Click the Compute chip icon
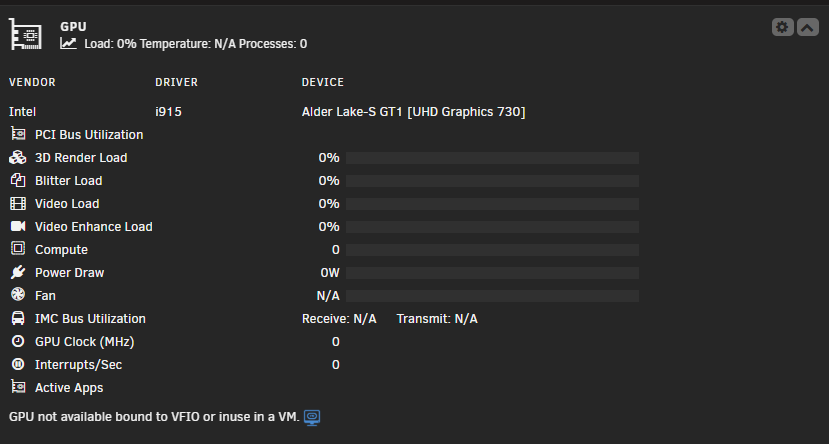829x444 pixels. pyautogui.click(x=17, y=248)
